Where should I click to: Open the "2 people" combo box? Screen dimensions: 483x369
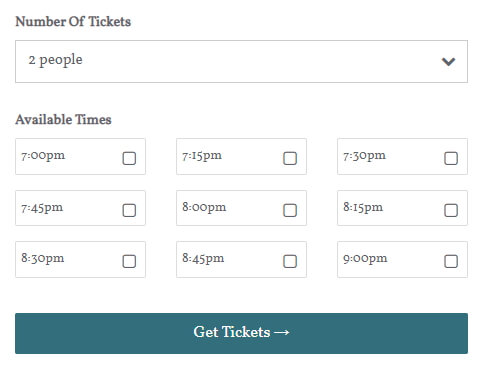coord(241,61)
